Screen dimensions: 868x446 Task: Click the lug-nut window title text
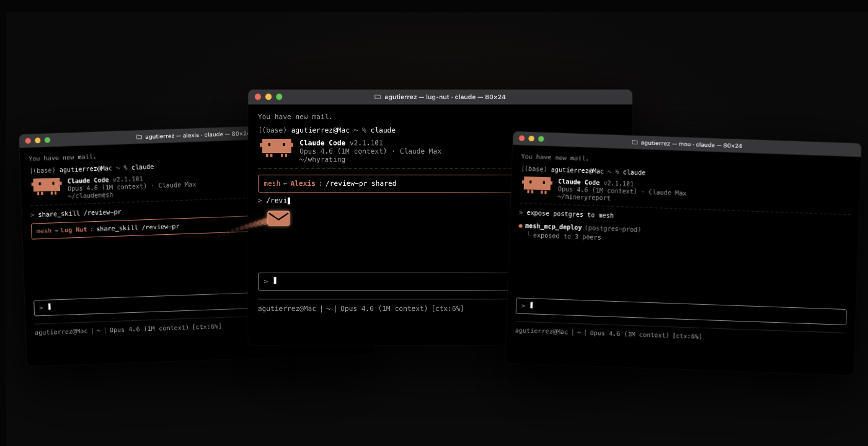pos(445,97)
